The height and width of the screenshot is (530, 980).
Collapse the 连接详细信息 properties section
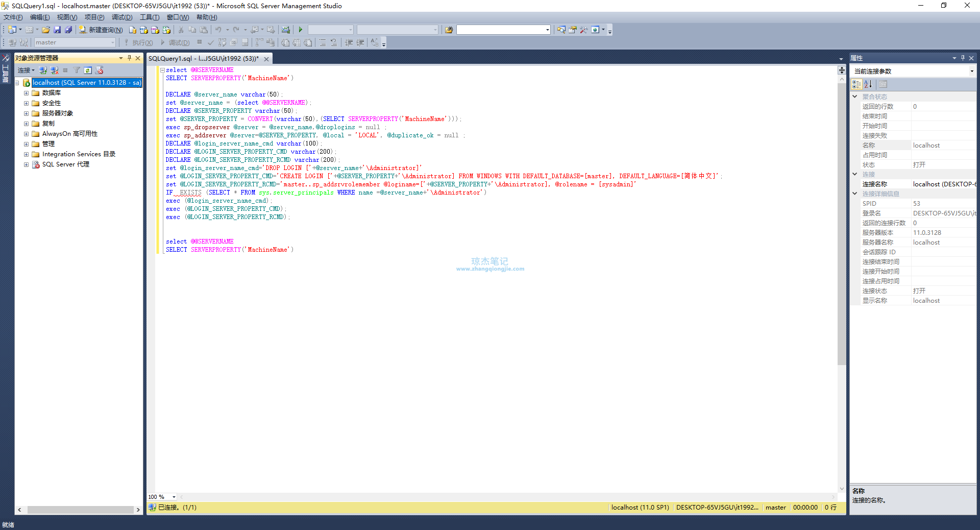point(855,194)
